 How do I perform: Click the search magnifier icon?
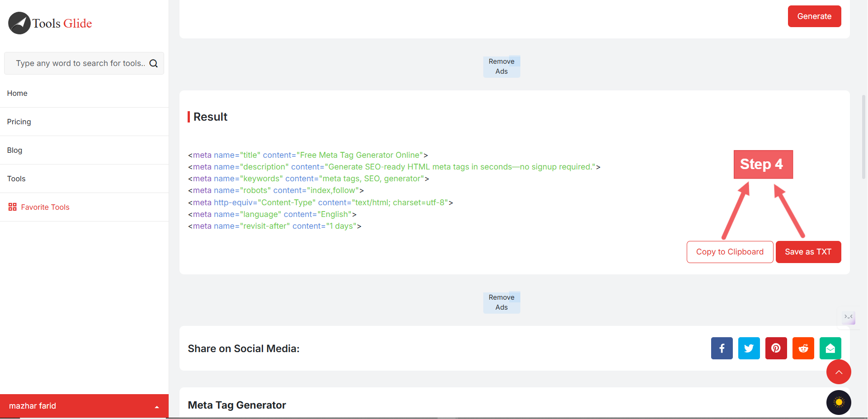pos(154,64)
